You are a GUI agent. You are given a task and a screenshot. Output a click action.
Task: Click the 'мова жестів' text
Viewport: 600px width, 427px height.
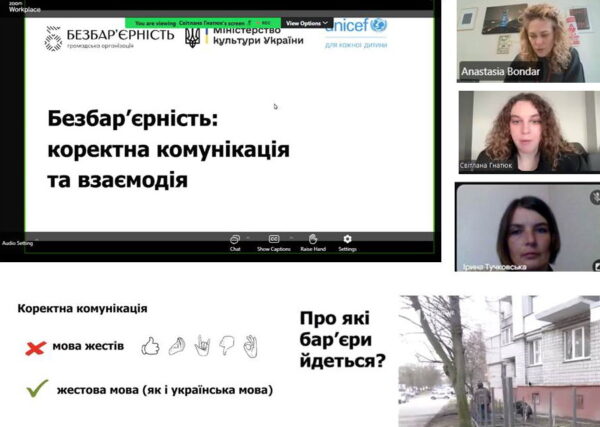(x=88, y=346)
